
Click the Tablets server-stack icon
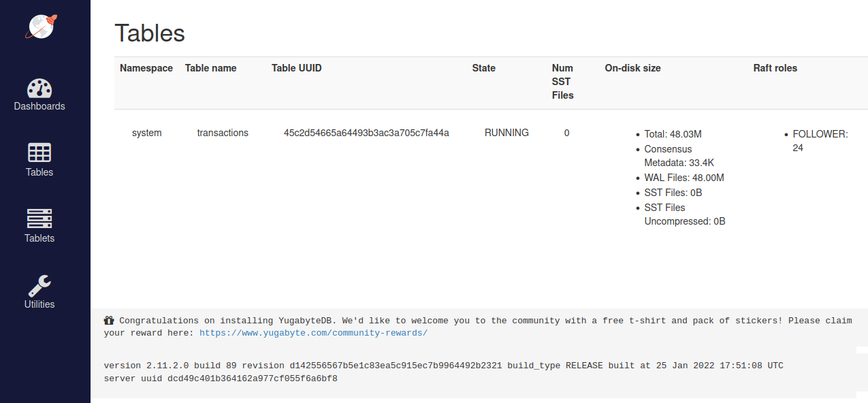tap(39, 218)
